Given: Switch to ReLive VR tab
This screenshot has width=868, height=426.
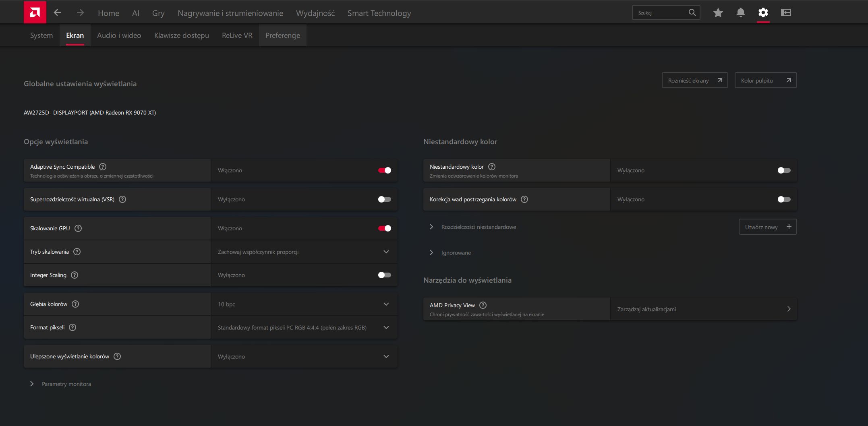Looking at the screenshot, I should 237,35.
